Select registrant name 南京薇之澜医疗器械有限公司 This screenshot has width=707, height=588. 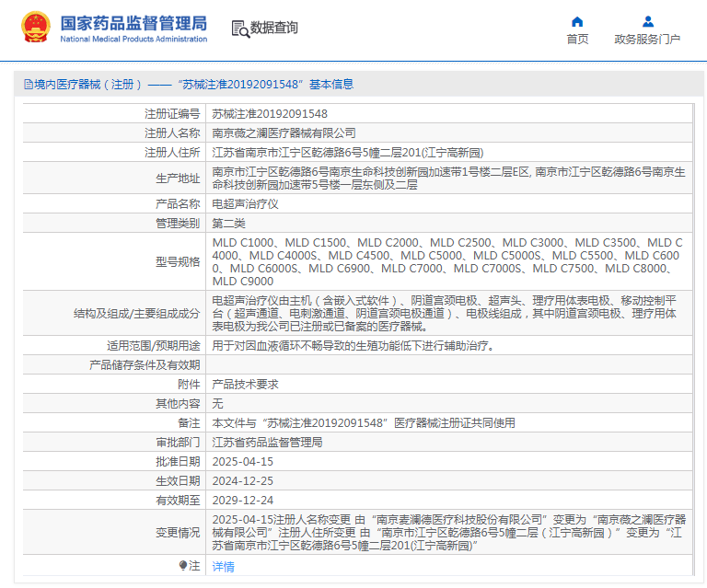284,133
